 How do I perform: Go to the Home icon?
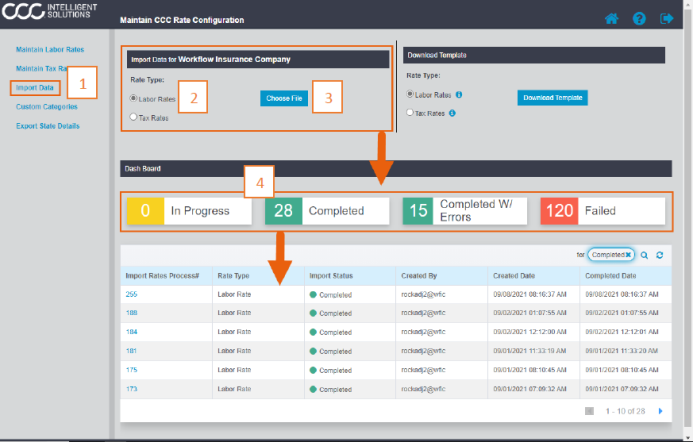[x=612, y=19]
